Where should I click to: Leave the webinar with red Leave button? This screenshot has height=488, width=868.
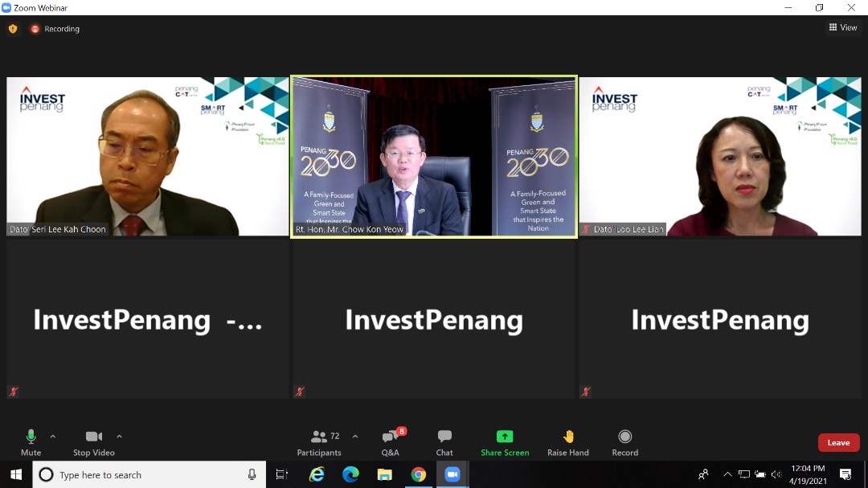click(838, 443)
